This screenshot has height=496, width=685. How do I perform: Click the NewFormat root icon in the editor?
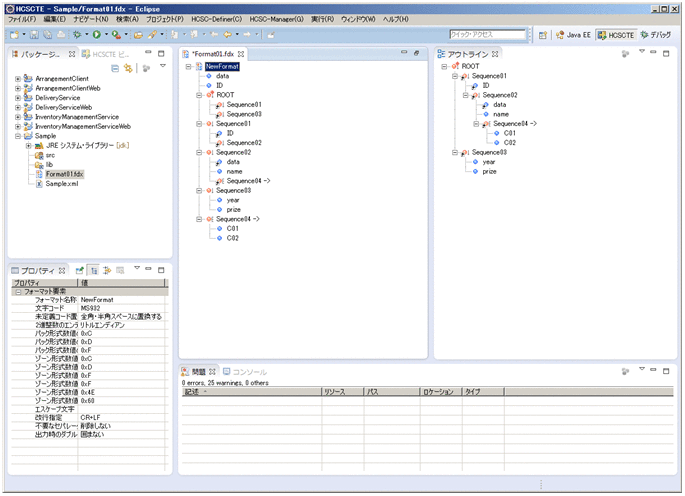coord(198,66)
